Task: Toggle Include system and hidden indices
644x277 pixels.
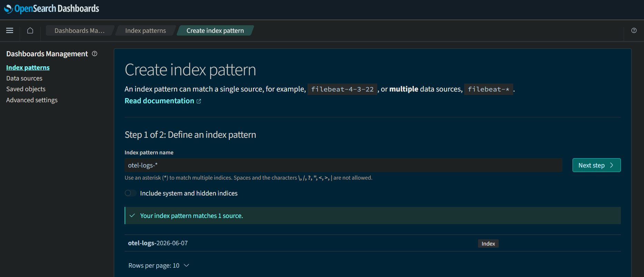Action: (130, 193)
